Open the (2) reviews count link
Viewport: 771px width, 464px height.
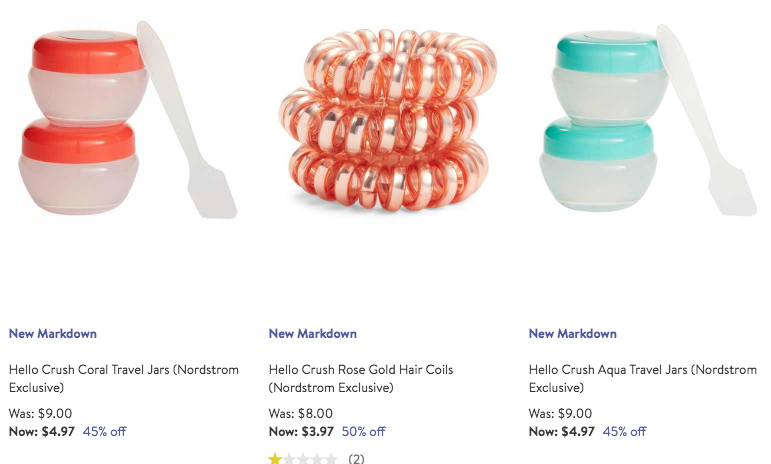[356, 459]
